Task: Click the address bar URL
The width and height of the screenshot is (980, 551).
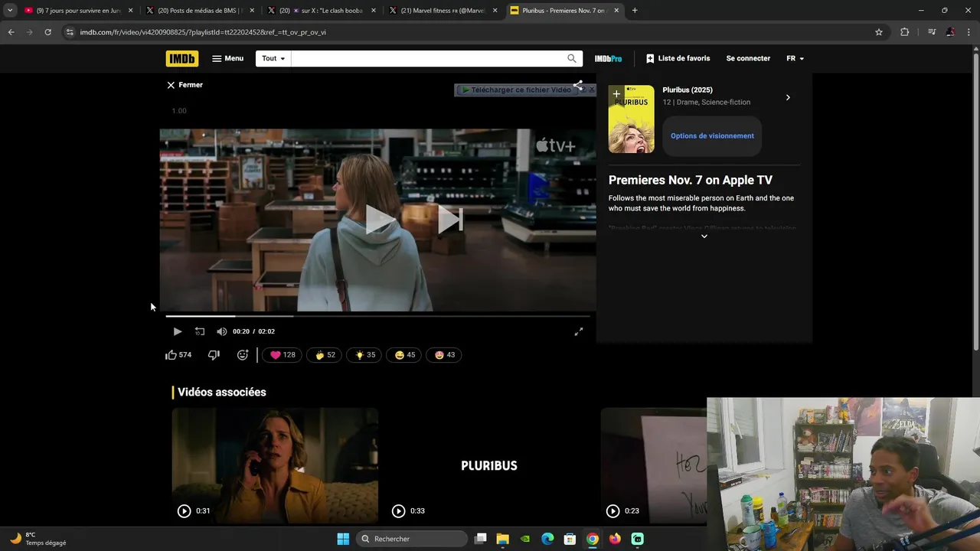Action: click(x=203, y=32)
